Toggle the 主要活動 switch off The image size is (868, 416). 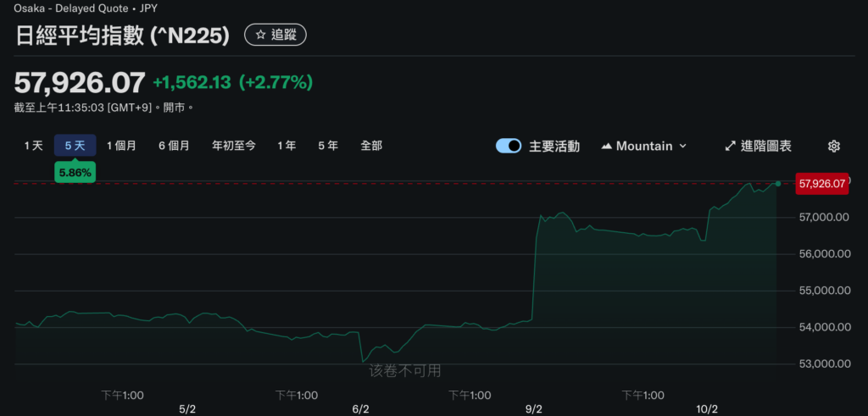coord(509,146)
